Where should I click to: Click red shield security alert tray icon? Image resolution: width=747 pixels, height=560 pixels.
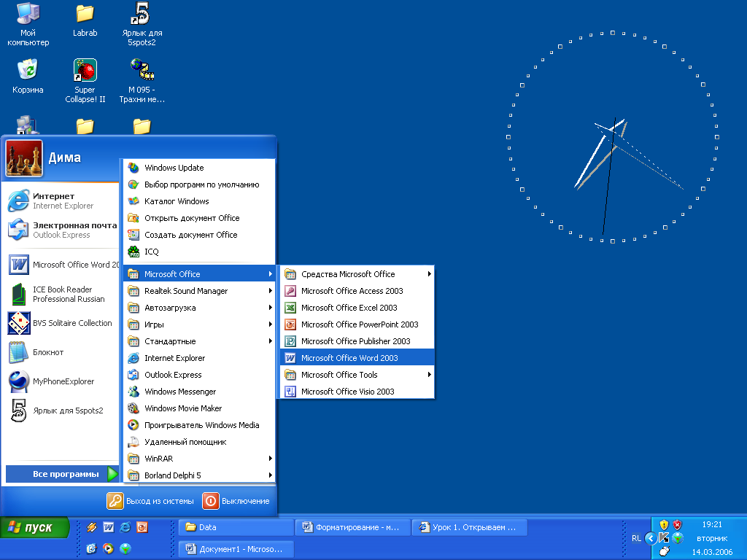click(677, 525)
